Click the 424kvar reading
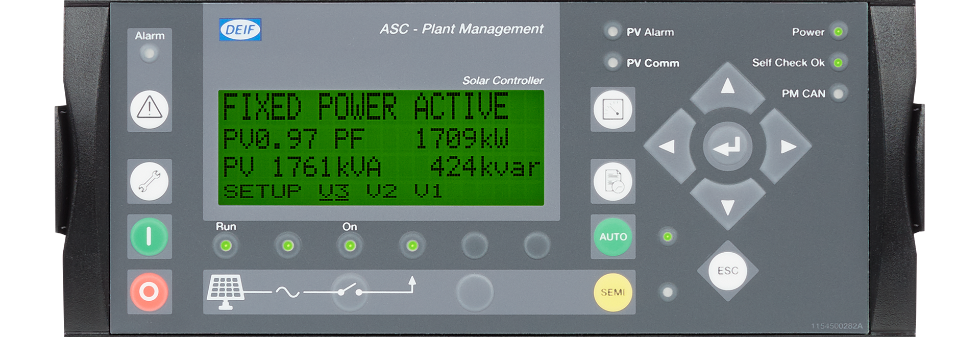 (484, 167)
